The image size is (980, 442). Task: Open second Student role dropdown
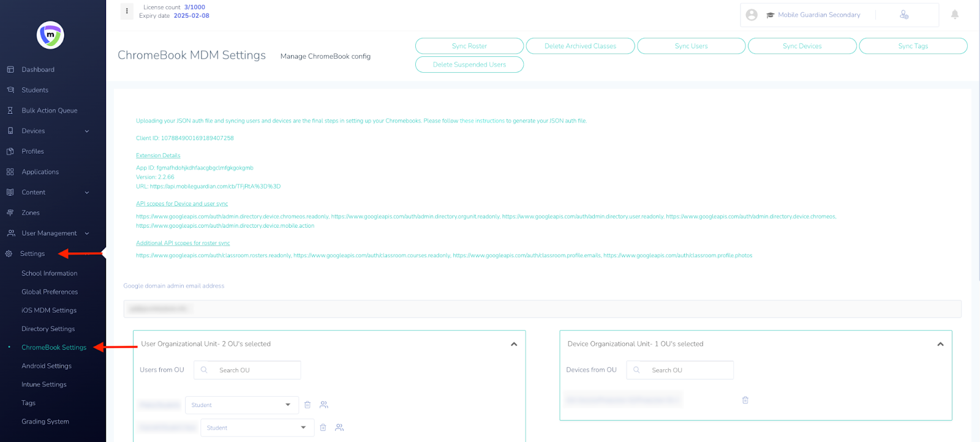click(257, 427)
